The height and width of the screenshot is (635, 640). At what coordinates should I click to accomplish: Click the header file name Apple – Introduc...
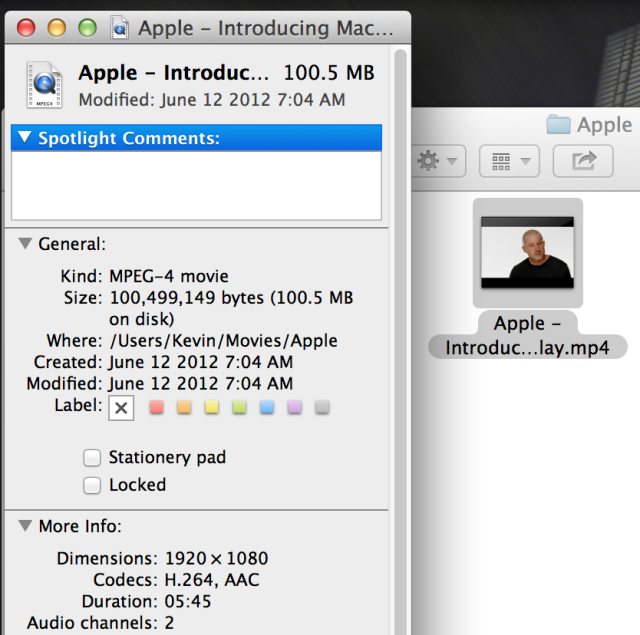173,73
